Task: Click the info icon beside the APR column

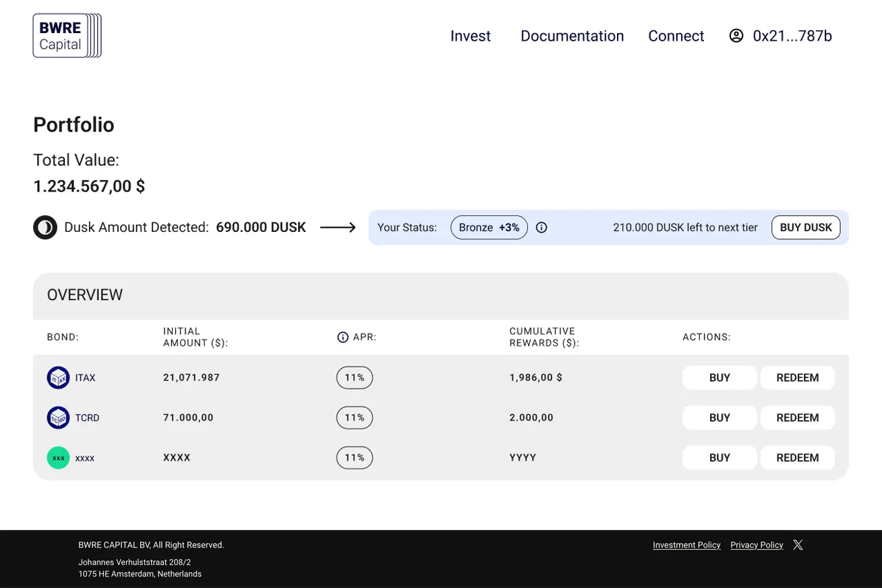Action: pyautogui.click(x=343, y=336)
